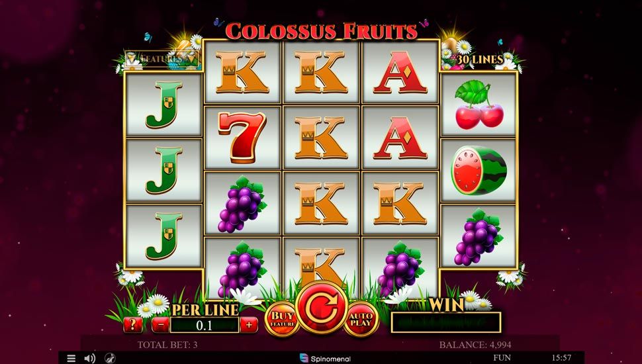This screenshot has width=642, height=364.
Task: Click the cherries symbol on the right reel
Action: tap(479, 105)
